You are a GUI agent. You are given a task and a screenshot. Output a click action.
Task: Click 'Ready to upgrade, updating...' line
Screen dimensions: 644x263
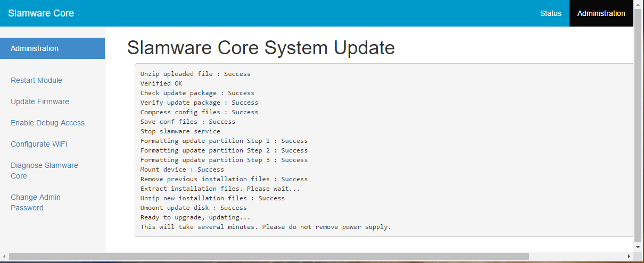click(x=195, y=217)
